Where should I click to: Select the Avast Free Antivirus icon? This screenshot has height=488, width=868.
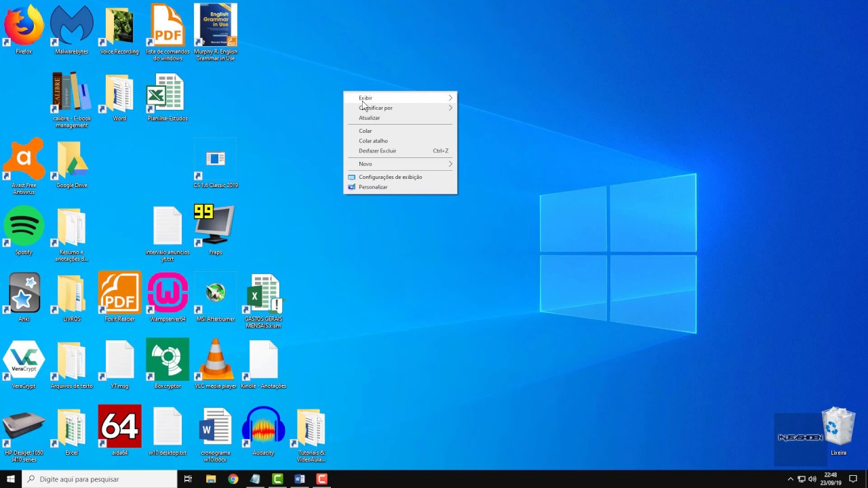(x=24, y=161)
